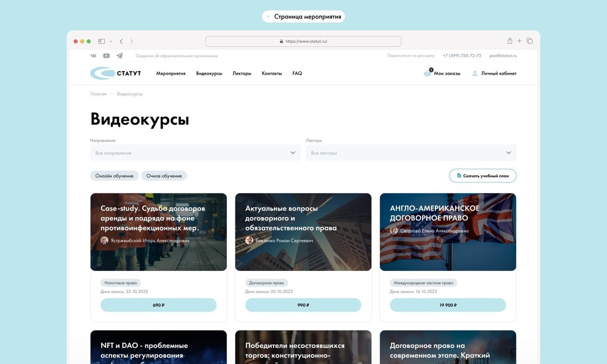Open a new tab with plus icon
This screenshot has height=364, width=607.
520,41
